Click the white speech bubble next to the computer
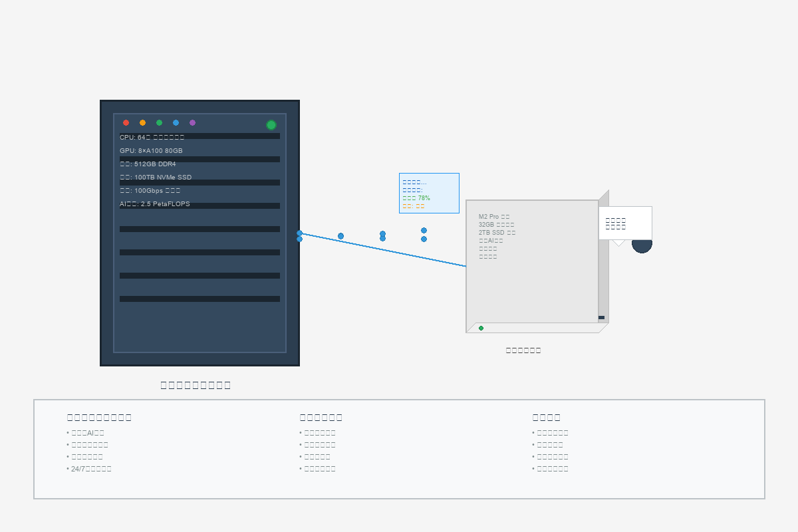Viewport: 798px width, 532px height. (x=624, y=223)
